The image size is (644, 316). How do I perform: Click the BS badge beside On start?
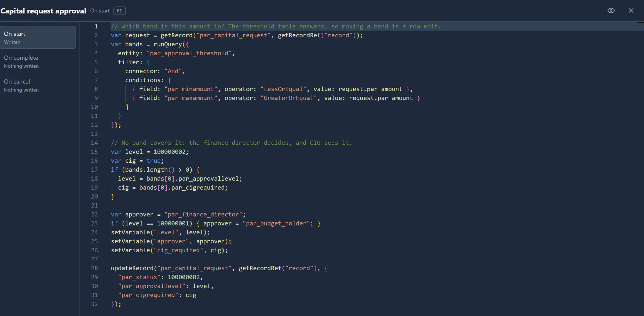pos(119,11)
